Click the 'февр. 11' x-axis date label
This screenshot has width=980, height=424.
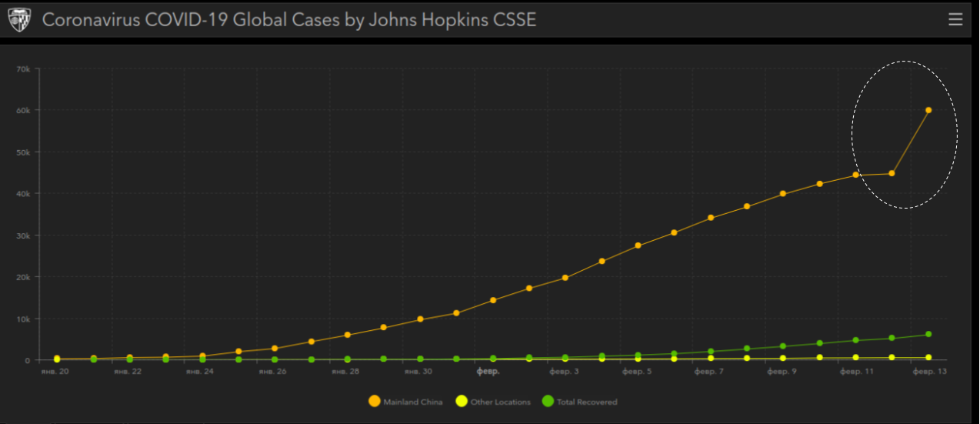856,371
